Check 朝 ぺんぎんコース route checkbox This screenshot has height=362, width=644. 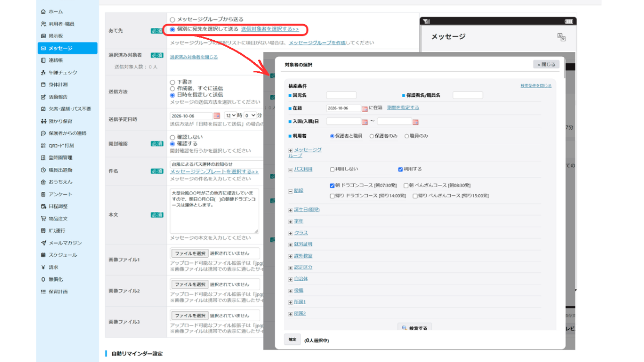(x=406, y=186)
